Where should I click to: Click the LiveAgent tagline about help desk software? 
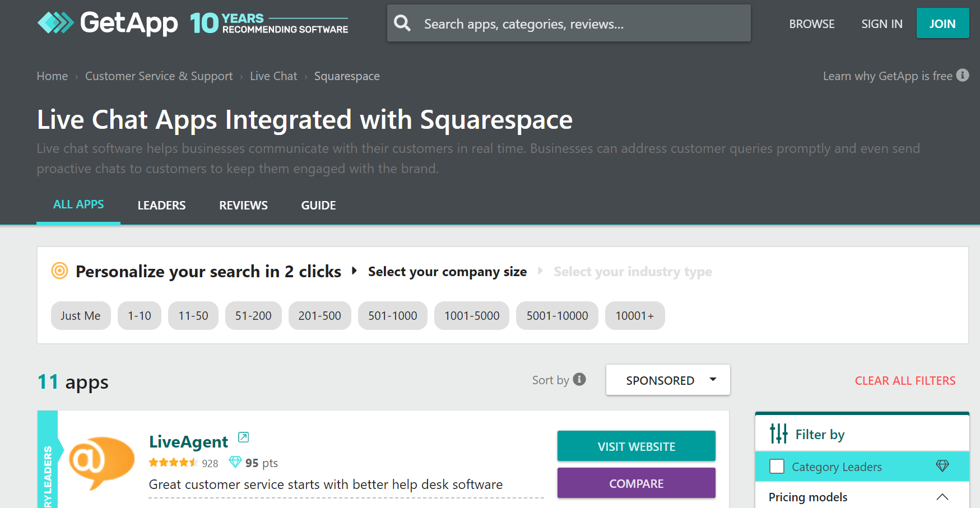tap(326, 484)
